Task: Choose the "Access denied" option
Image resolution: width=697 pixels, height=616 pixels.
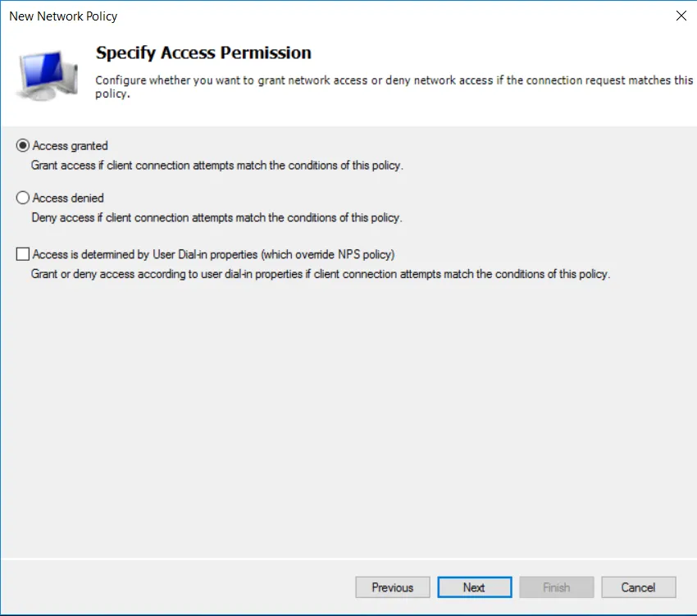Action: click(23, 198)
